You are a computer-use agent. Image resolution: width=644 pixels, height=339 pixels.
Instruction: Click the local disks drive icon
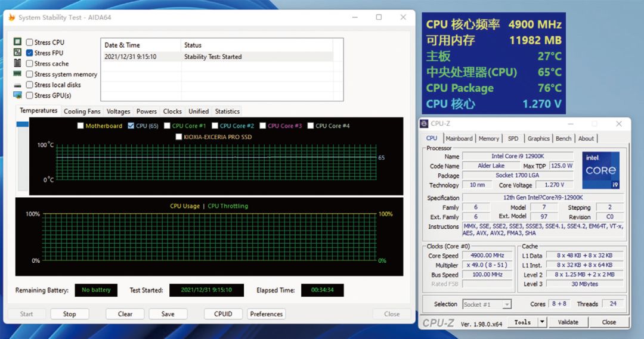pos(17,85)
